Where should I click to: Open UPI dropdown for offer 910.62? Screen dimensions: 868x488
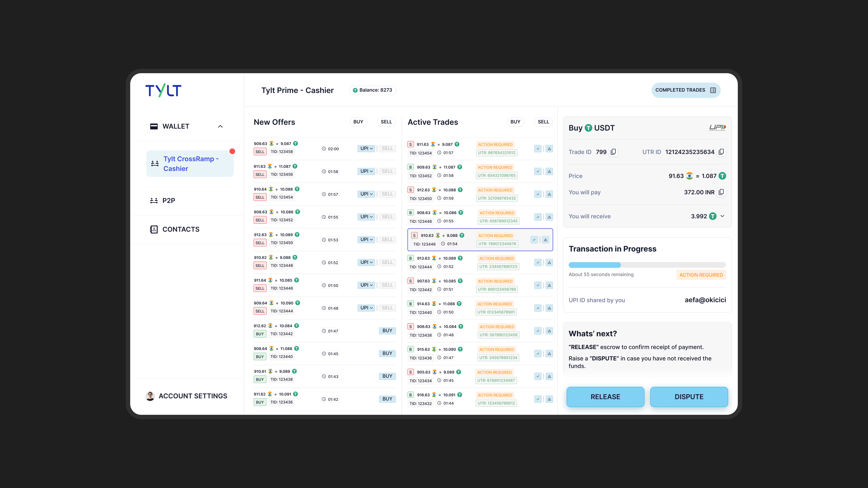click(x=366, y=262)
